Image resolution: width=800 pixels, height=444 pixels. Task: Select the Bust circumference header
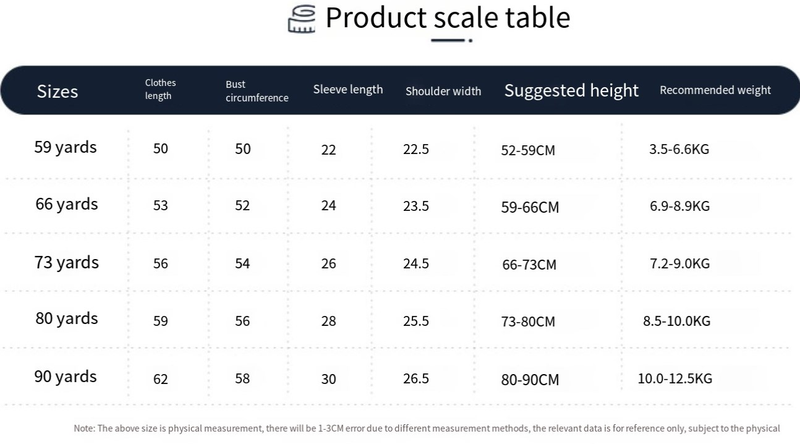click(257, 92)
